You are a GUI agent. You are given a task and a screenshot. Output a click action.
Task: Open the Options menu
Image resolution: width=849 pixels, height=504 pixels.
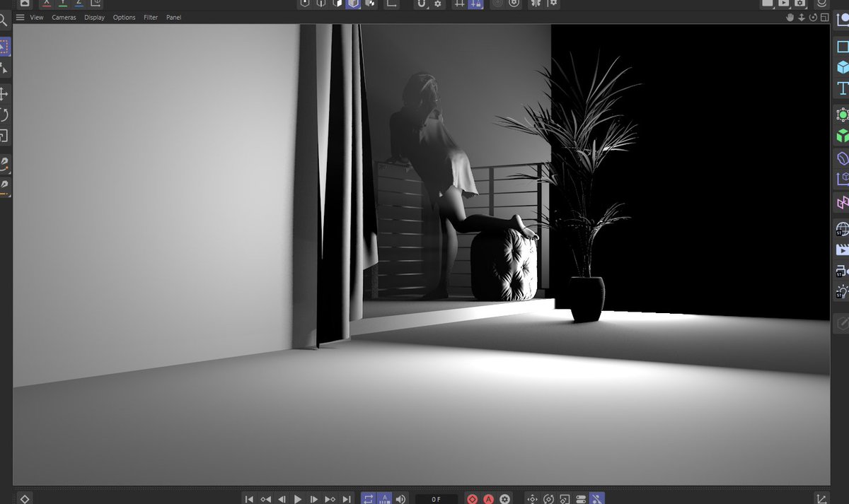(x=125, y=17)
